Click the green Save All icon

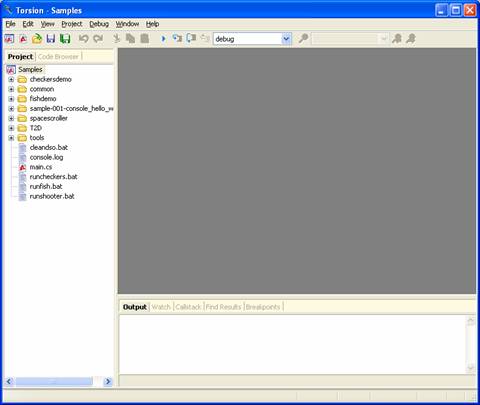[x=65, y=39]
